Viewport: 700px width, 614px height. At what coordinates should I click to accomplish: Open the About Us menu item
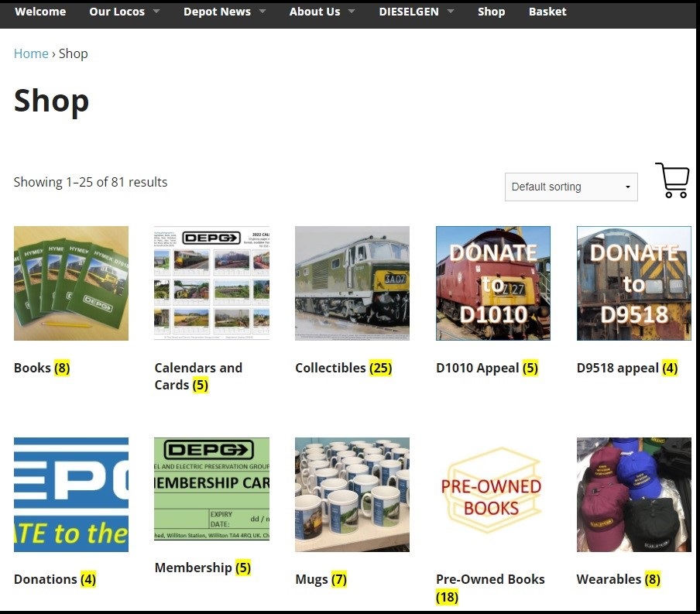pyautogui.click(x=314, y=12)
